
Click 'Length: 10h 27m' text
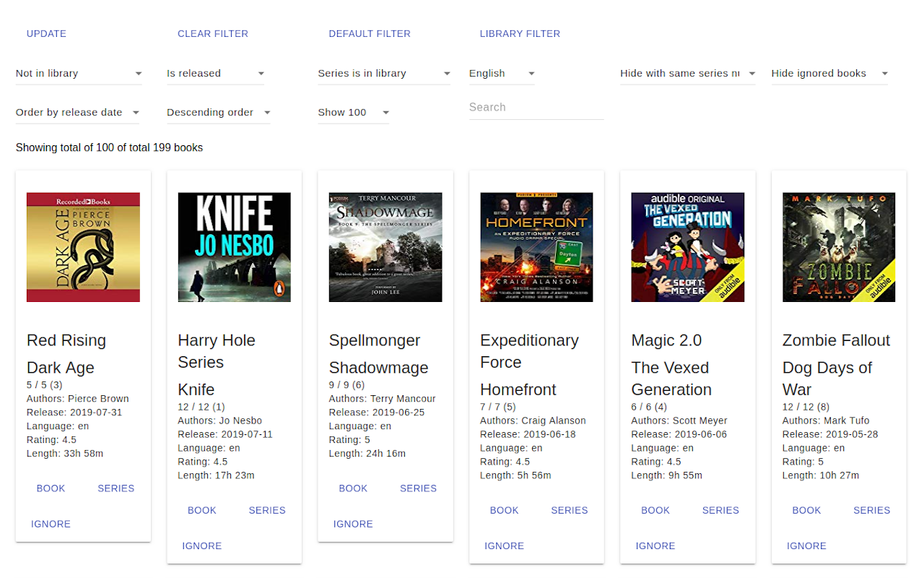[821, 475]
